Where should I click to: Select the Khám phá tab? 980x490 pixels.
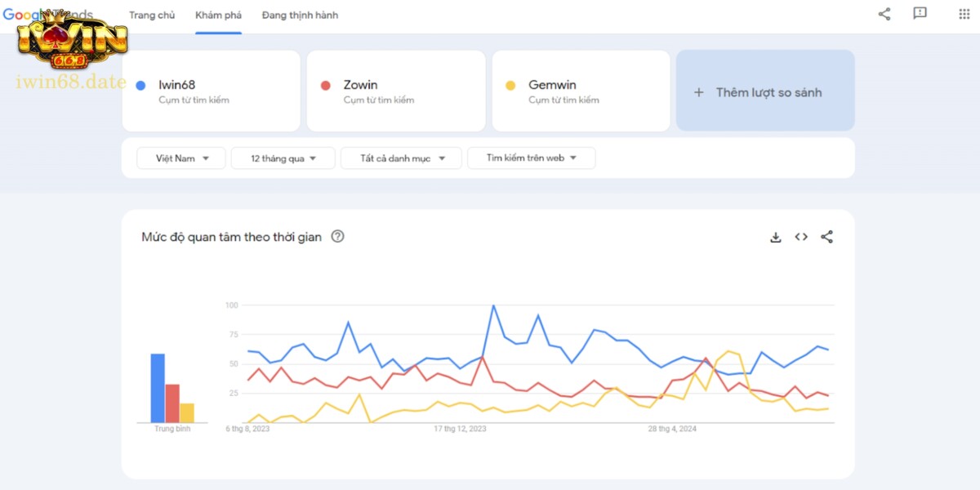coord(218,16)
